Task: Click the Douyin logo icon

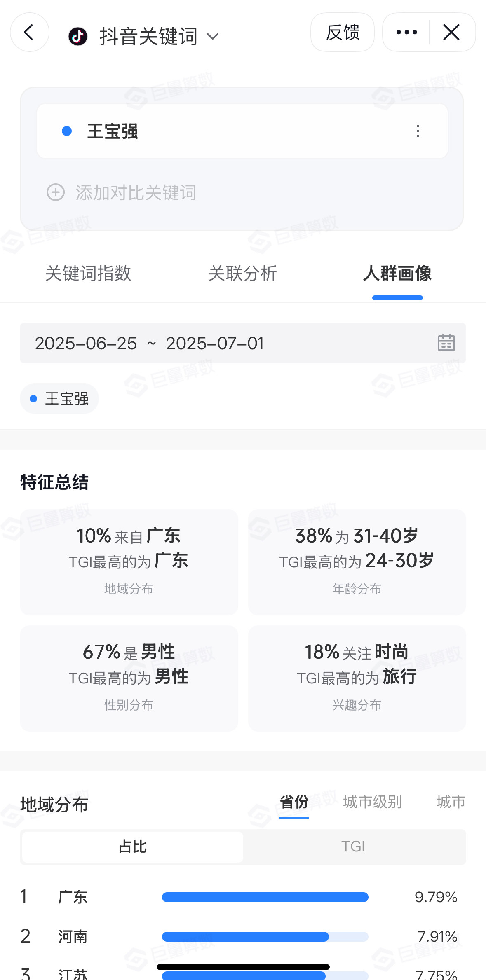Action: click(x=78, y=37)
